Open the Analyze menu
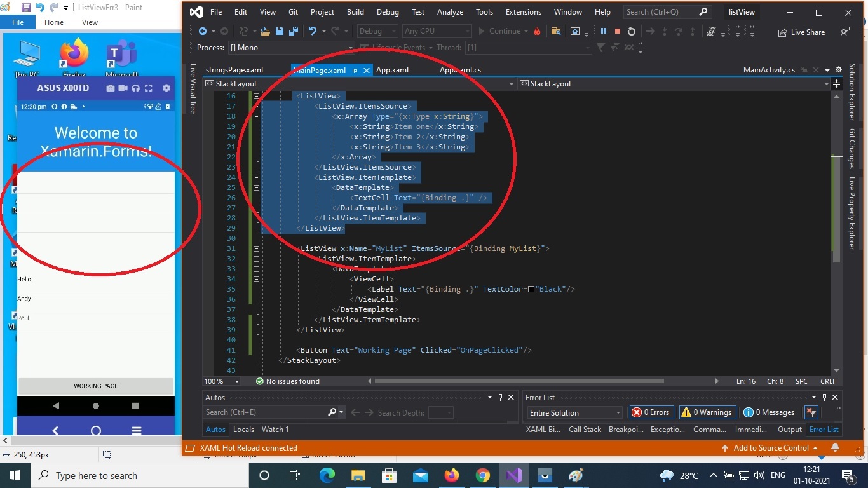Screen dimensions: 868x488 tap(450, 11)
